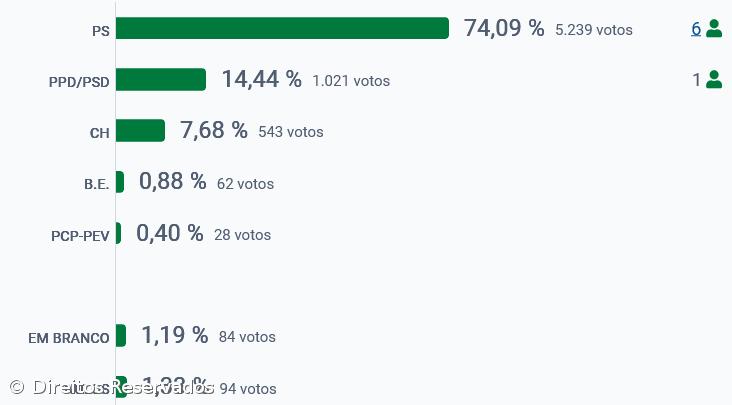Click the PPD/PSD mandate count 1

697,80
